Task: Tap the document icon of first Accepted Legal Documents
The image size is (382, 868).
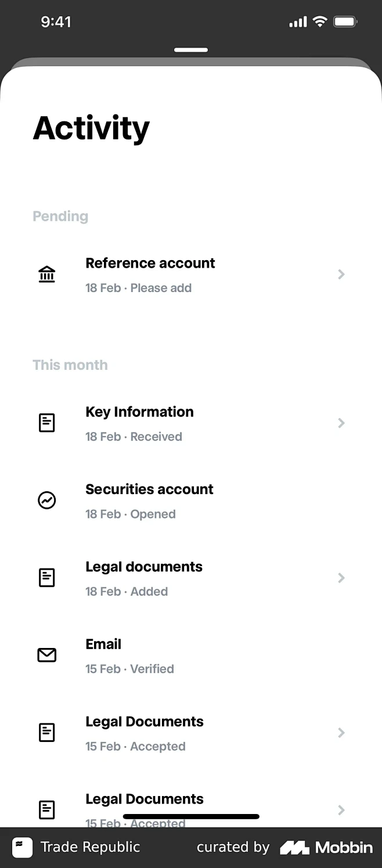Action: point(46,733)
